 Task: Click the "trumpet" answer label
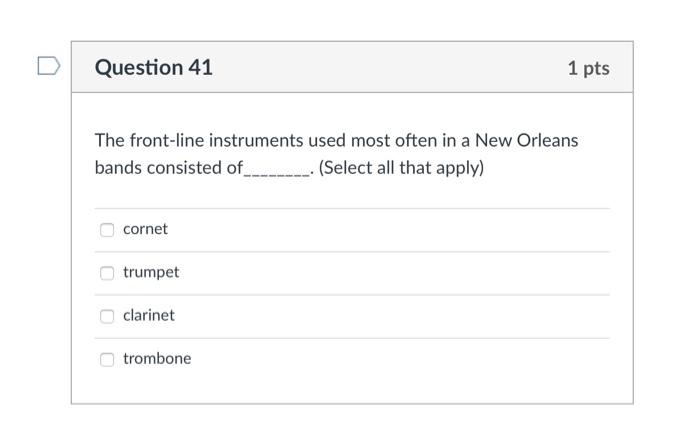click(151, 272)
